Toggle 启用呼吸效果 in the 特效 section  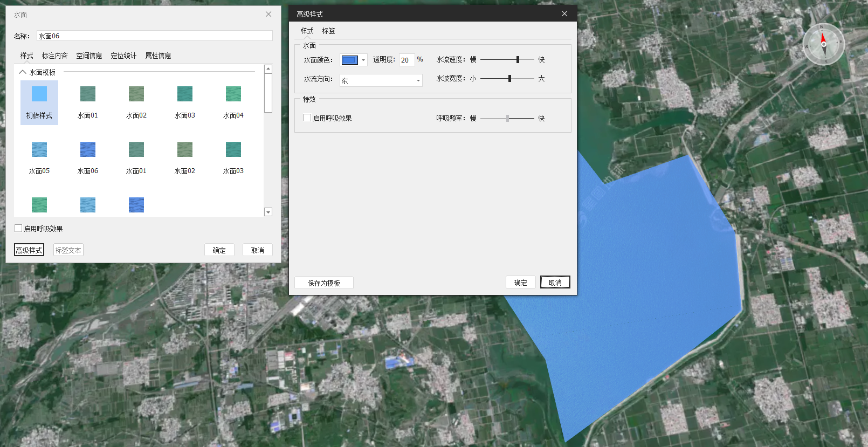point(307,118)
